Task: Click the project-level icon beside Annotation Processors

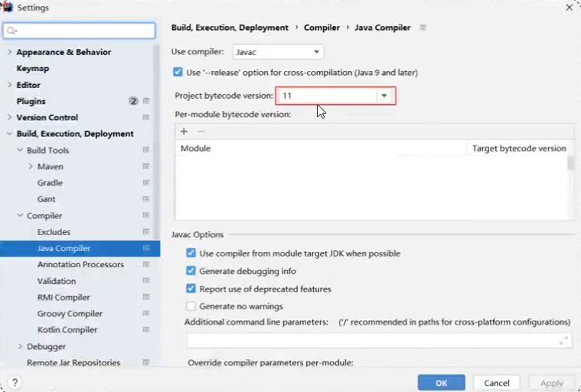Action: click(x=146, y=264)
